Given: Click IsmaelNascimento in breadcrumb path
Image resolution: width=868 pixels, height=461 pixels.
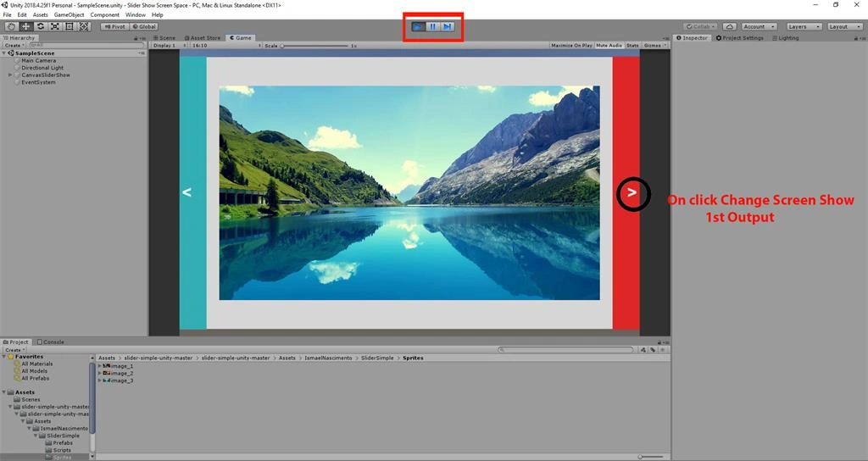Looking at the screenshot, I should pos(328,358).
